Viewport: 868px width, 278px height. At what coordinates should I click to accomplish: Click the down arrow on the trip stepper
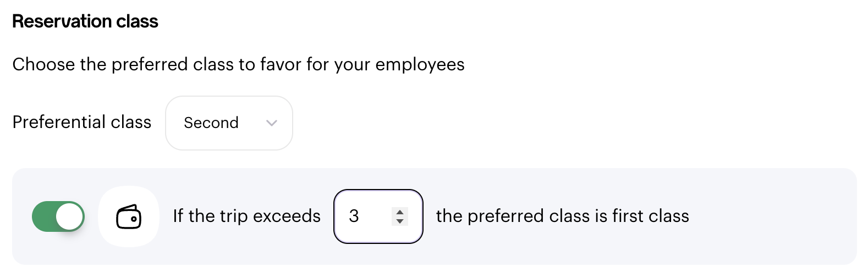(400, 221)
